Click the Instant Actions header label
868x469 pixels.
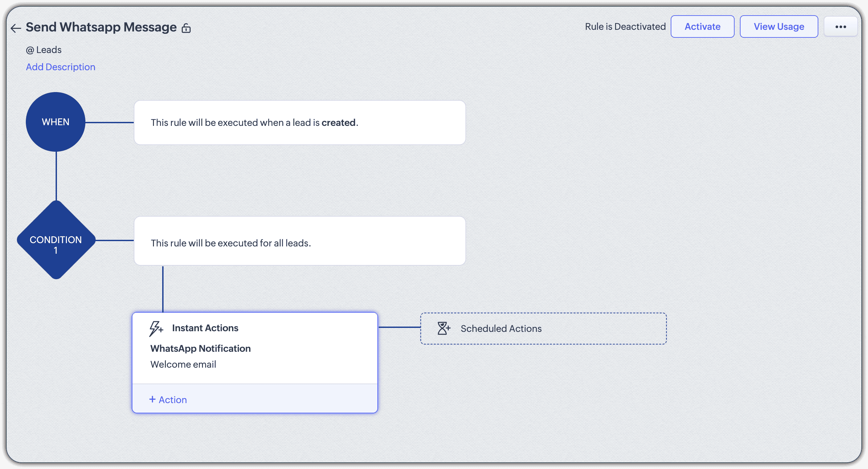point(205,328)
